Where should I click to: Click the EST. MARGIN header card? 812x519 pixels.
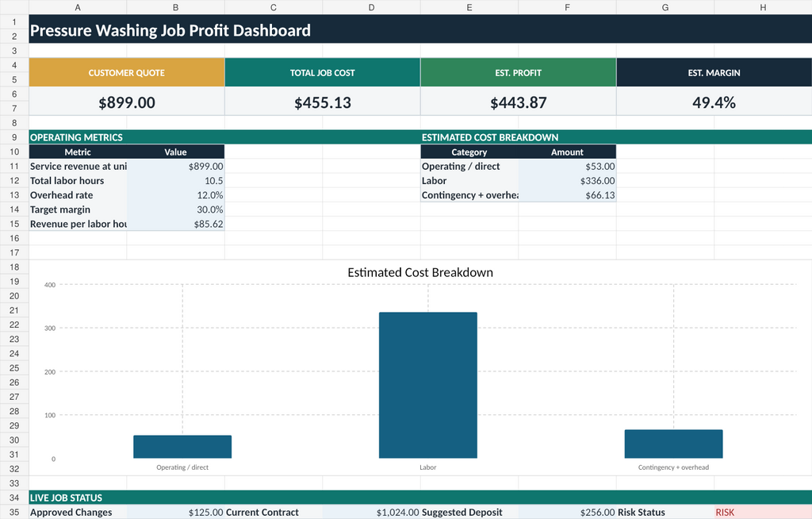click(x=714, y=72)
